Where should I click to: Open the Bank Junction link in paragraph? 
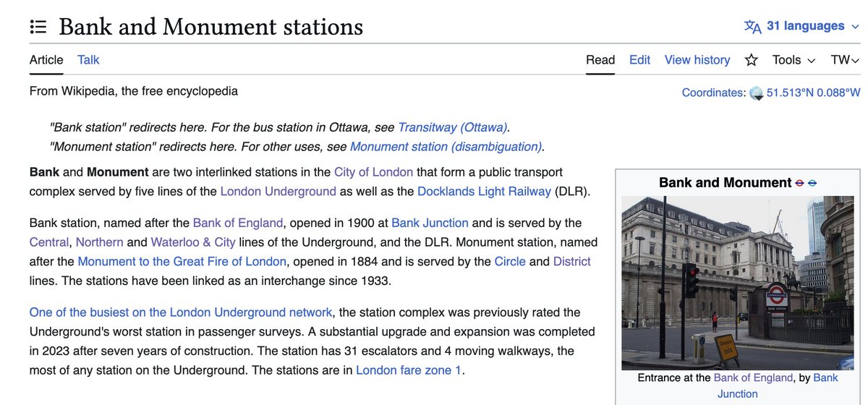click(x=430, y=223)
